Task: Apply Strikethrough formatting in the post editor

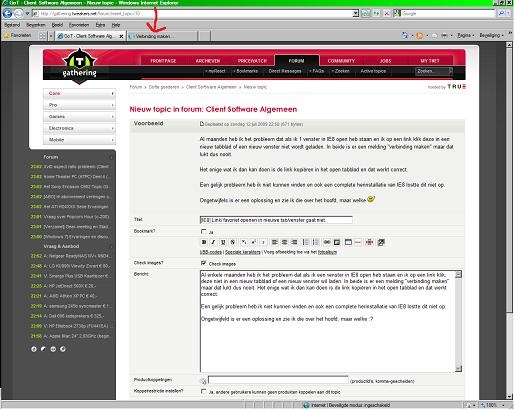Action: coord(233,242)
